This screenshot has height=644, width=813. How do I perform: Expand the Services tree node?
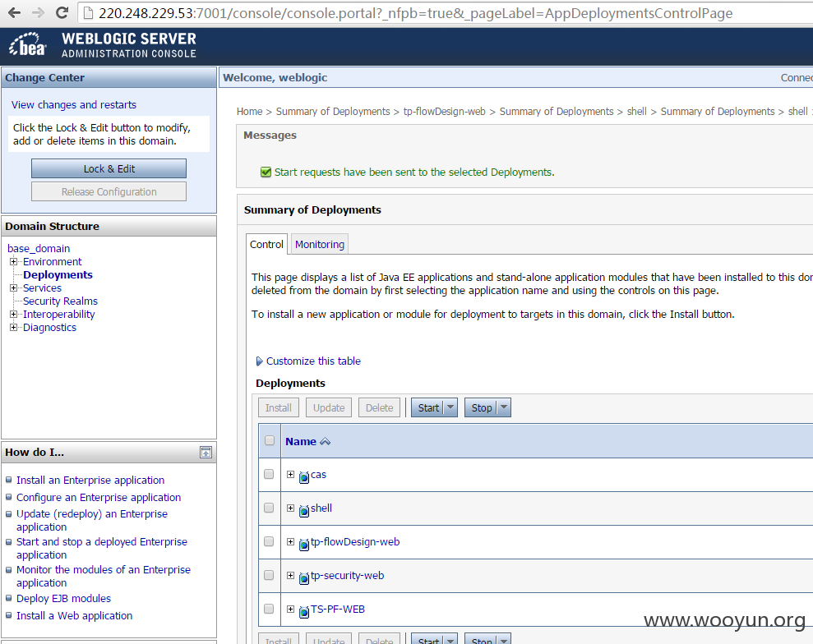click(13, 287)
